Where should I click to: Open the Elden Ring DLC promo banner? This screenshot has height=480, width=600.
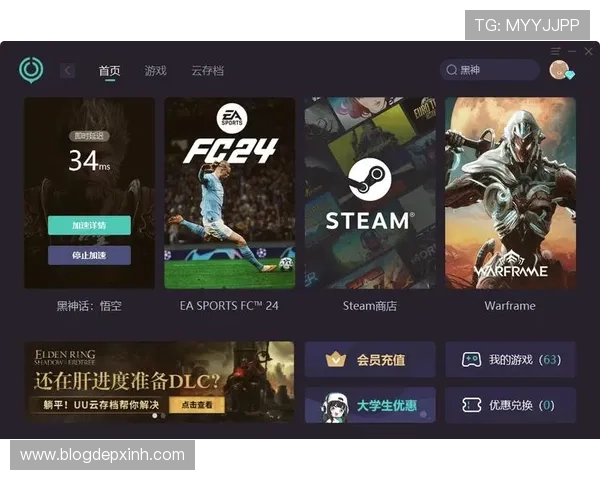tap(160, 382)
